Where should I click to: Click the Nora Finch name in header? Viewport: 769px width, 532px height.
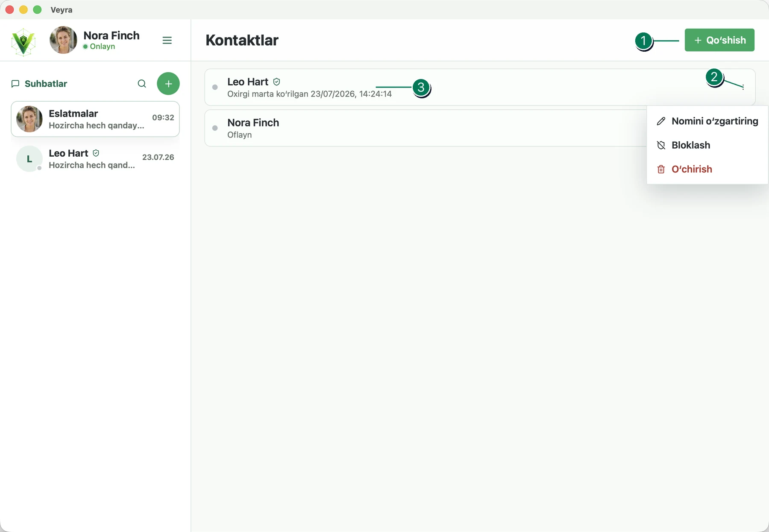[x=112, y=35]
